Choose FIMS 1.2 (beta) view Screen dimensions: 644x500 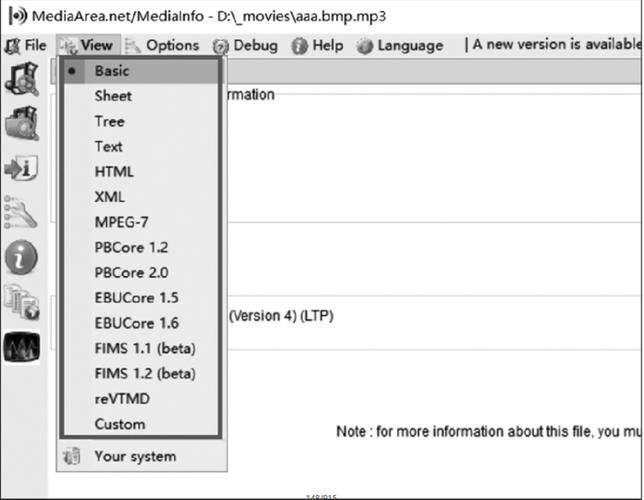141,374
